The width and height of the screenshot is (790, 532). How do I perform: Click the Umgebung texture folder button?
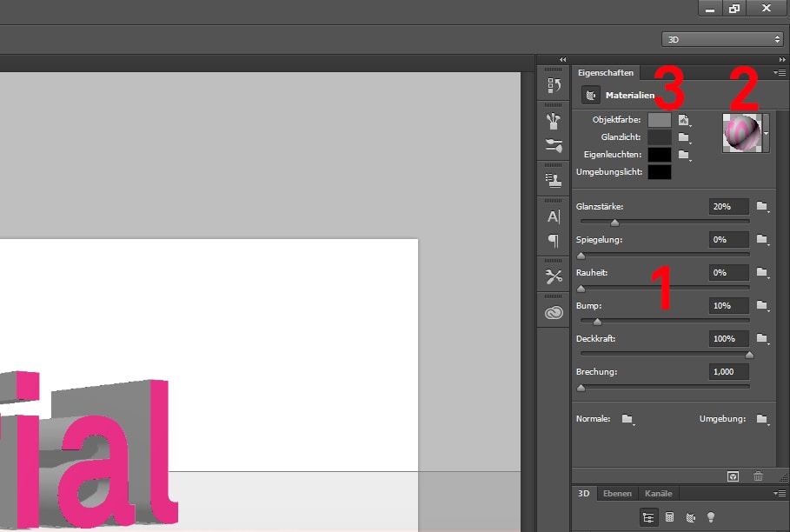click(x=761, y=419)
